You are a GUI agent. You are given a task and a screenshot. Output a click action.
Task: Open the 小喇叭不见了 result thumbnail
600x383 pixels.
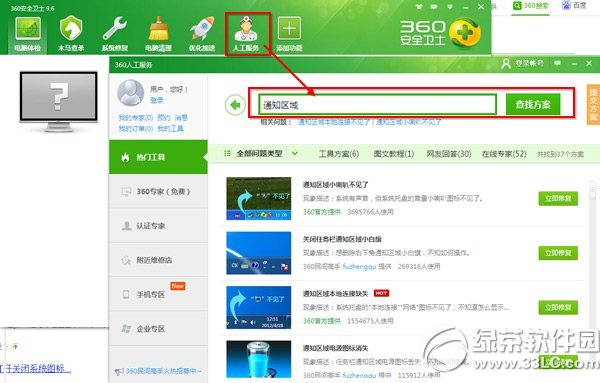(x=259, y=198)
